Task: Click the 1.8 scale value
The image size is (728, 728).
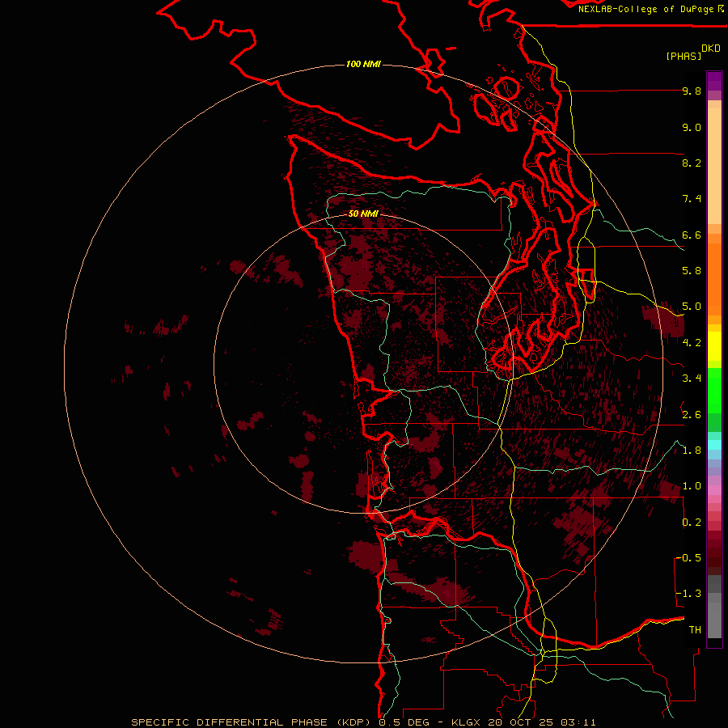Action: tap(692, 451)
